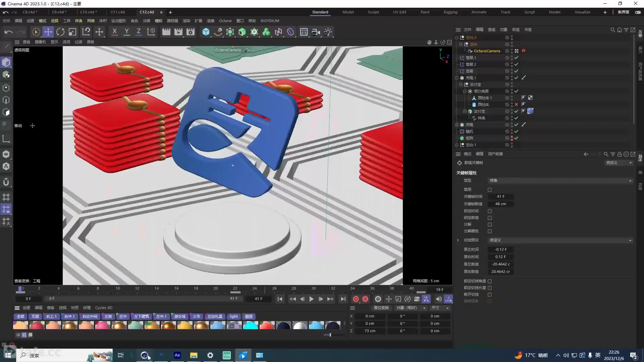The width and height of the screenshot is (644, 362).
Task: Toggle the 分解颜色 checkbox
Action: 490,231
